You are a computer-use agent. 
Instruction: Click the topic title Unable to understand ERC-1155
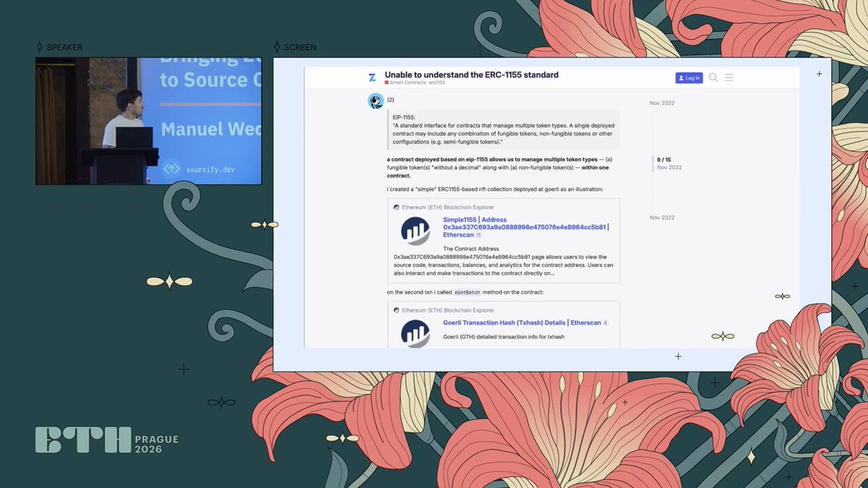[472, 74]
